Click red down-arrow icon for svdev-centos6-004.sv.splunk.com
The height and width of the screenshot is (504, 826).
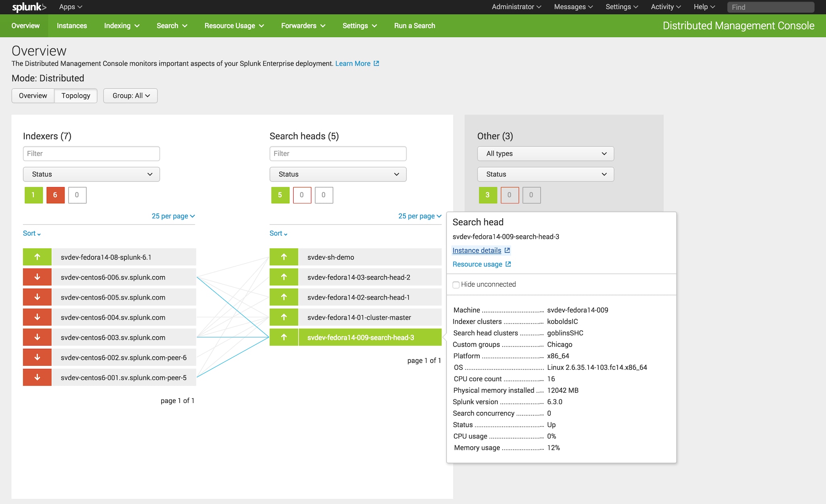point(37,317)
